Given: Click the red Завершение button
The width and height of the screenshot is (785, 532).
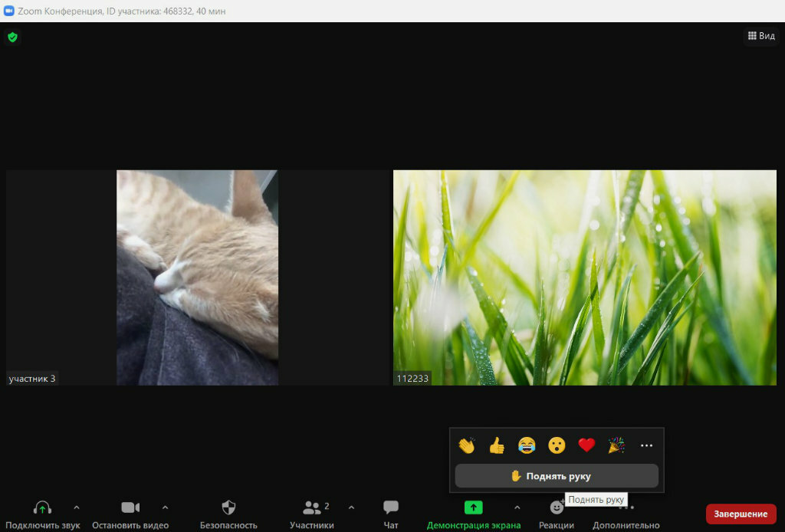Looking at the screenshot, I should [741, 514].
